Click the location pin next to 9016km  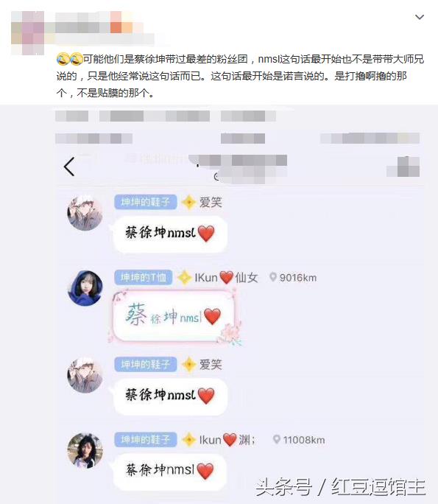pyautogui.click(x=272, y=277)
